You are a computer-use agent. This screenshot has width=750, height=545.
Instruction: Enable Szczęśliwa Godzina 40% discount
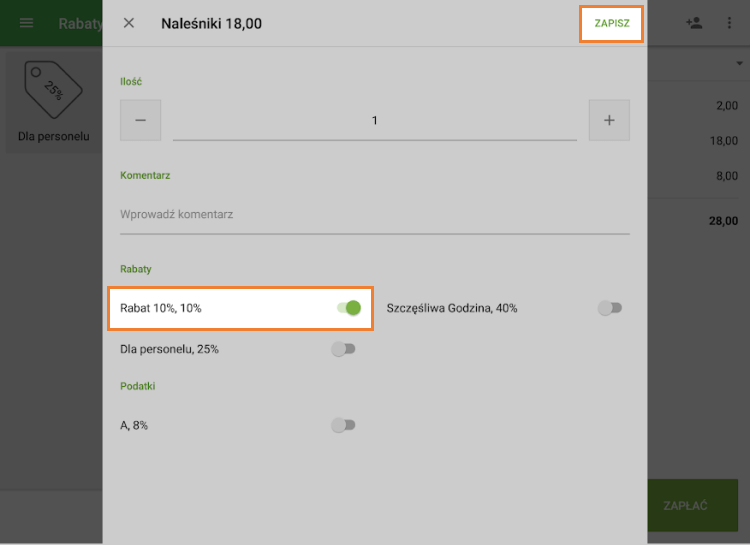pyautogui.click(x=609, y=308)
